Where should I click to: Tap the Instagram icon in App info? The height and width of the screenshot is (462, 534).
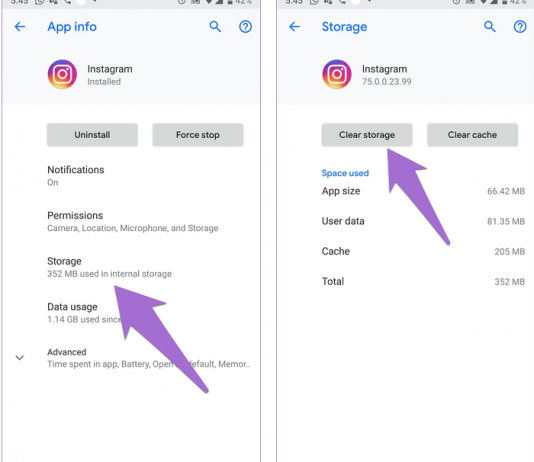tap(62, 74)
